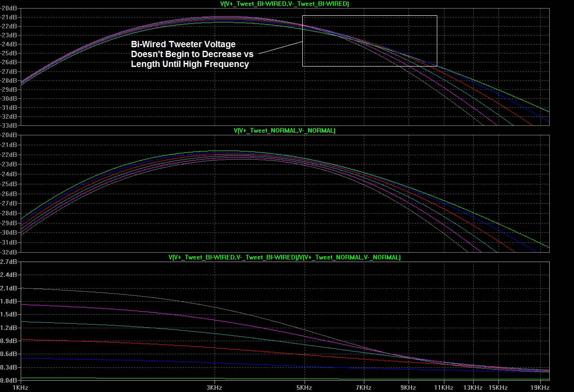
Task: Click the 1.5dB label on bottom pane axis
Action: [9, 315]
